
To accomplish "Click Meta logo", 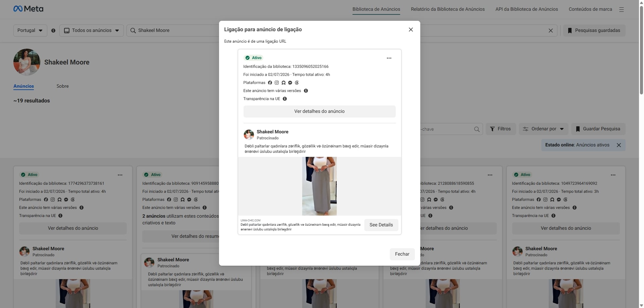I will [28, 9].
